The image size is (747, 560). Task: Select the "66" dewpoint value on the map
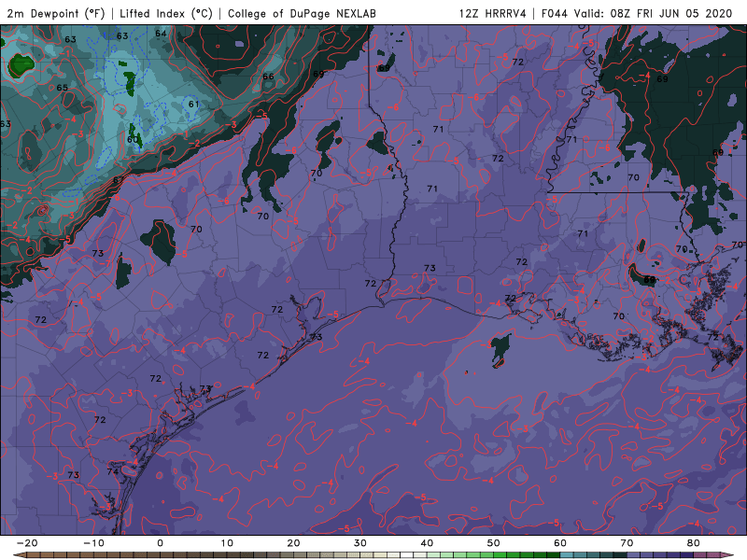(268, 77)
